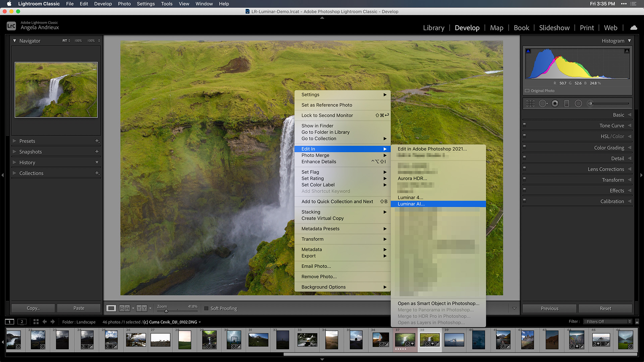Click the Copy button in develop module
Image resolution: width=644 pixels, height=362 pixels.
pyautogui.click(x=33, y=308)
